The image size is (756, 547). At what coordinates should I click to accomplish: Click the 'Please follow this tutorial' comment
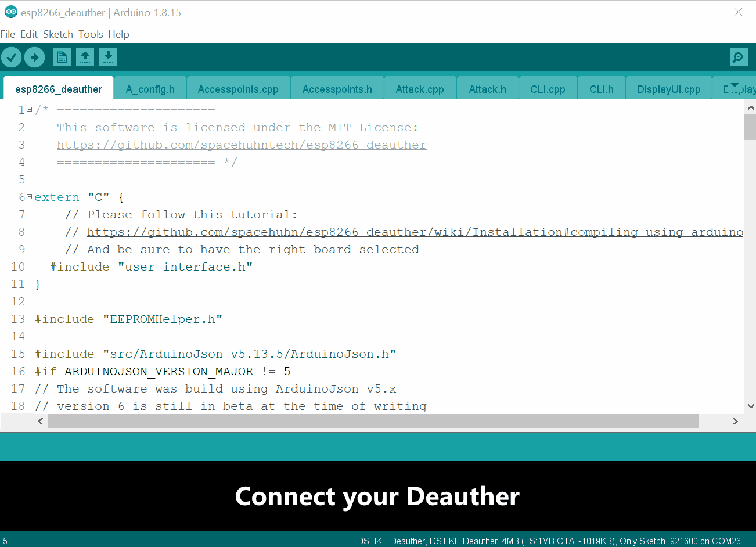[x=181, y=214]
